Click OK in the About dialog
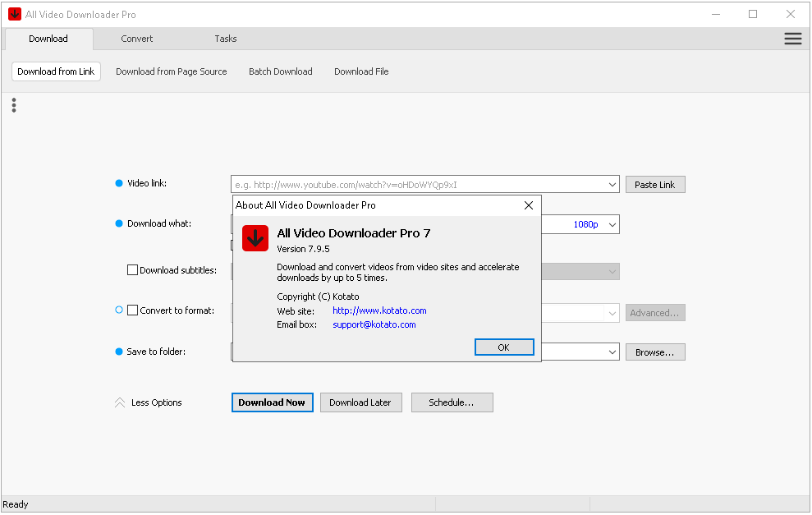 pyautogui.click(x=504, y=347)
